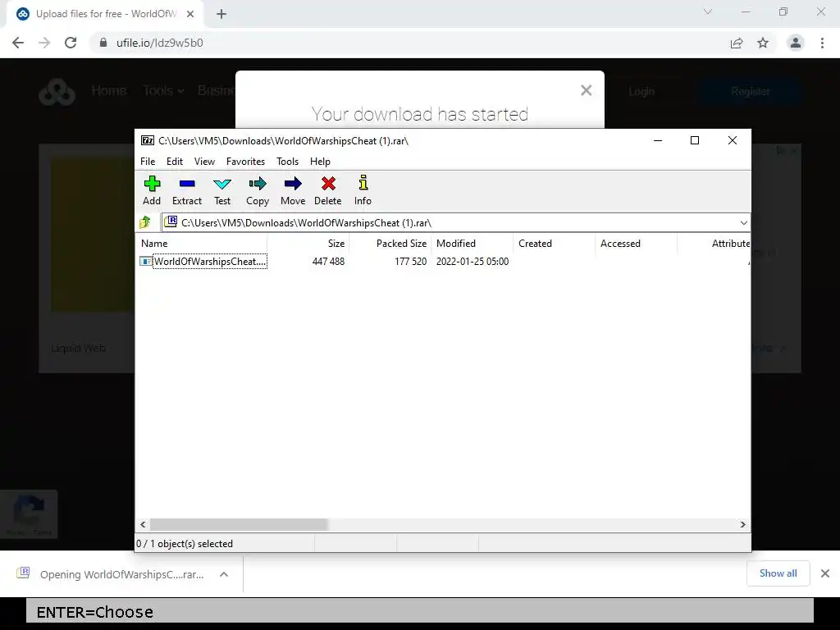Open the Help menu in 7-Zip
This screenshot has height=630, width=840.
pos(320,162)
